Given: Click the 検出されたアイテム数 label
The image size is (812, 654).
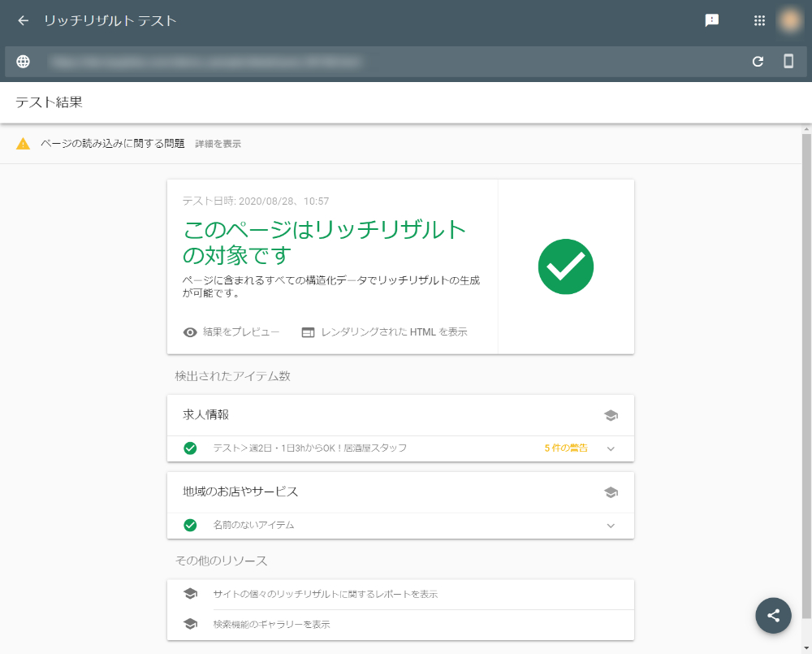Looking at the screenshot, I should click(x=232, y=376).
